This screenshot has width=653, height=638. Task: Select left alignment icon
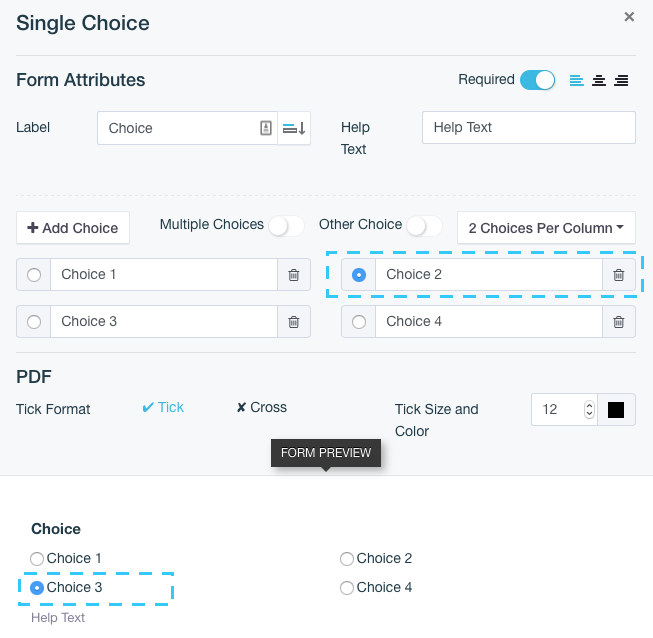[576, 80]
